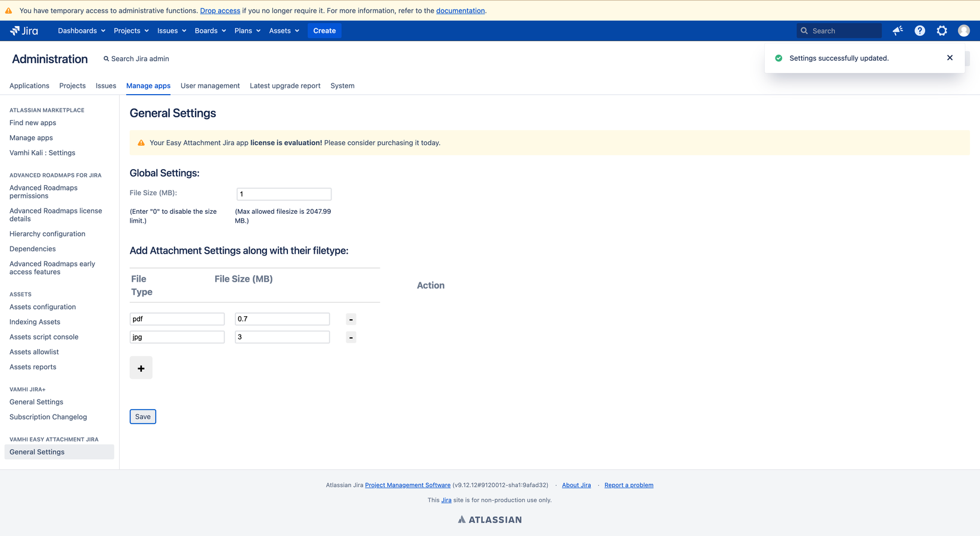Image resolution: width=980 pixels, height=536 pixels.
Task: Open Manage apps in the sidebar
Action: click(x=31, y=138)
